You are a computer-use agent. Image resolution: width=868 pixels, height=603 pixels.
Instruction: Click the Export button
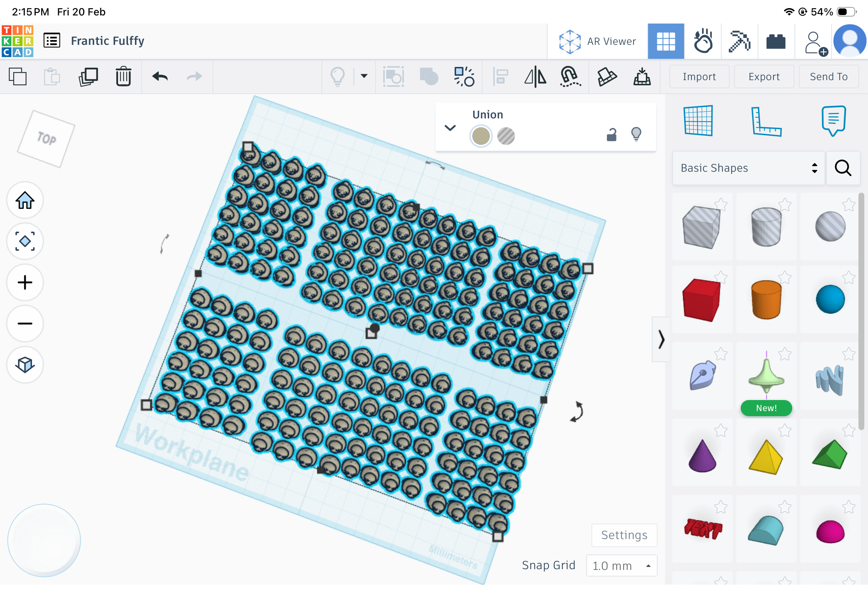click(x=764, y=77)
